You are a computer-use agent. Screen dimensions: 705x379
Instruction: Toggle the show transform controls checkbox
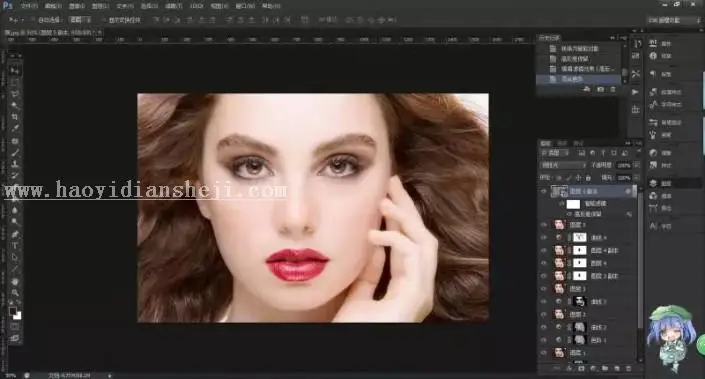(103, 20)
